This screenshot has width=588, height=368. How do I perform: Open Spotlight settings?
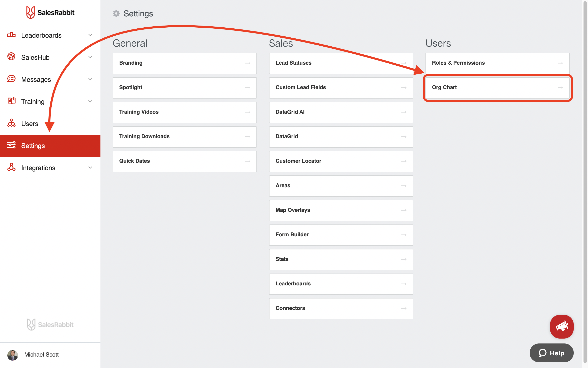185,88
